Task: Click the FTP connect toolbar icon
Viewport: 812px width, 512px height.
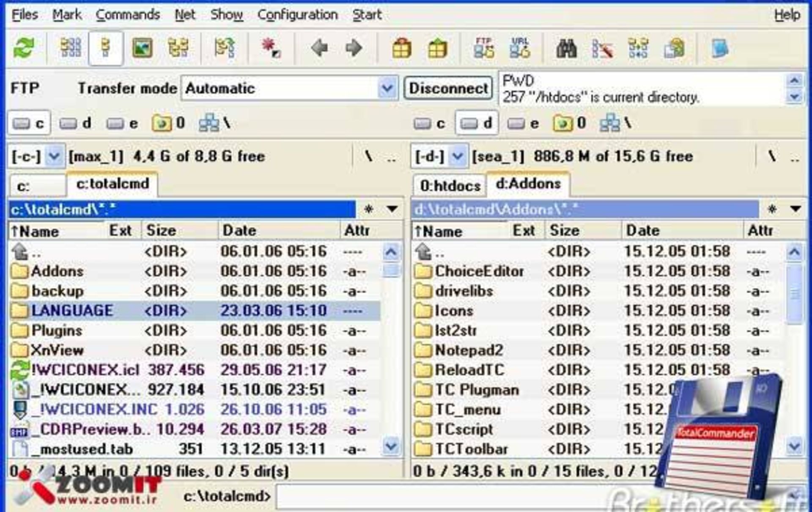Action: click(484, 48)
